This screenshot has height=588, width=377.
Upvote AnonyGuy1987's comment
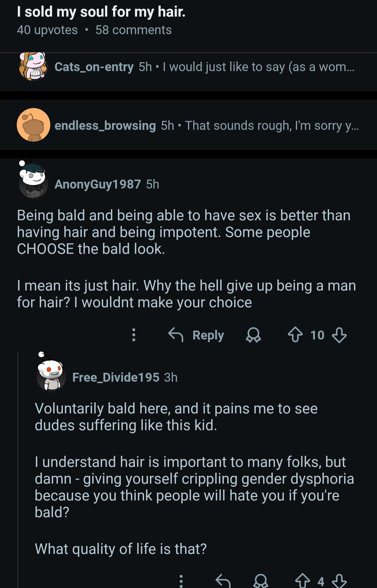[x=295, y=335]
